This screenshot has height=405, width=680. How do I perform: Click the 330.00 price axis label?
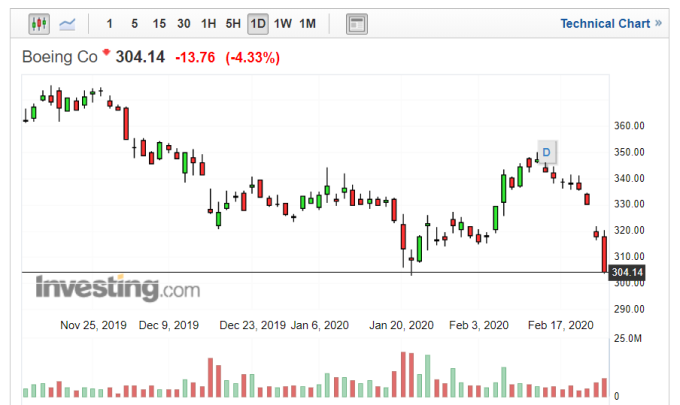tap(629, 204)
